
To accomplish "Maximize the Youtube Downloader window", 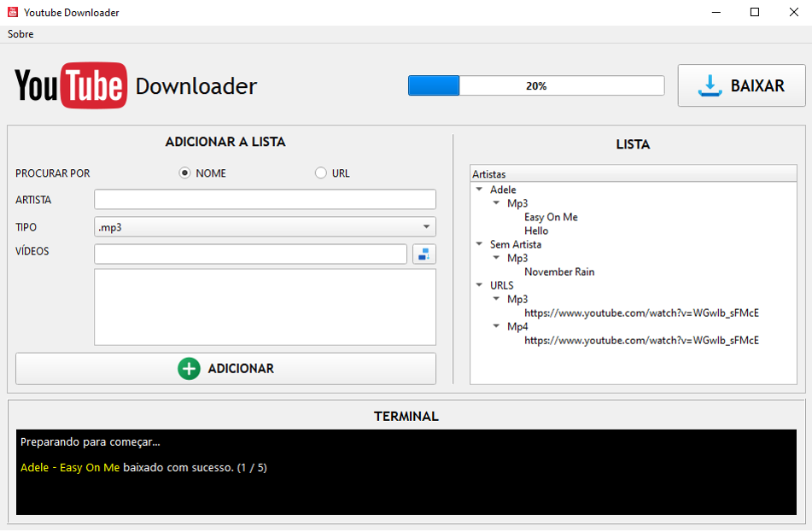I will tap(755, 13).
